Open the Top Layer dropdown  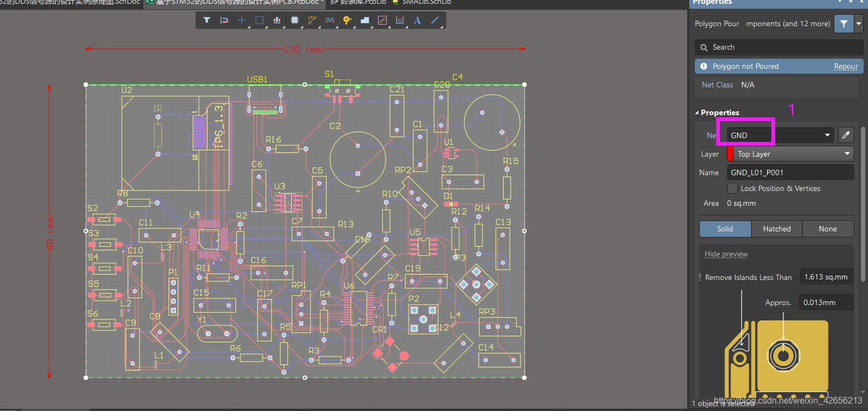pos(847,154)
